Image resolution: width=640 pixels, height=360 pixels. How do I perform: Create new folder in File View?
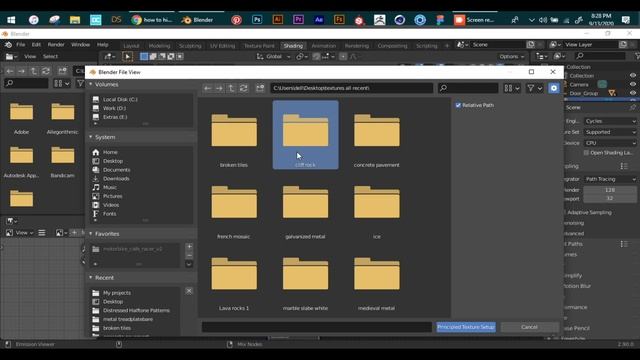260,88
